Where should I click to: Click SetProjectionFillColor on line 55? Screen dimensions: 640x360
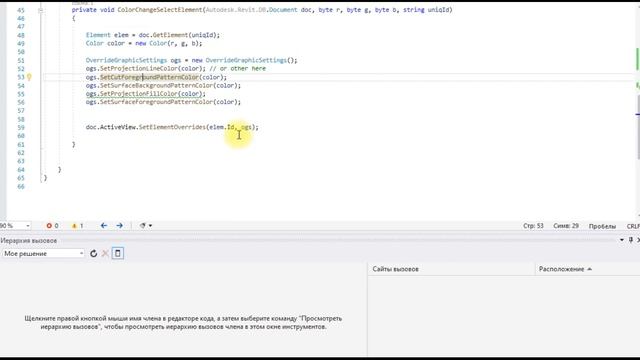(x=139, y=94)
